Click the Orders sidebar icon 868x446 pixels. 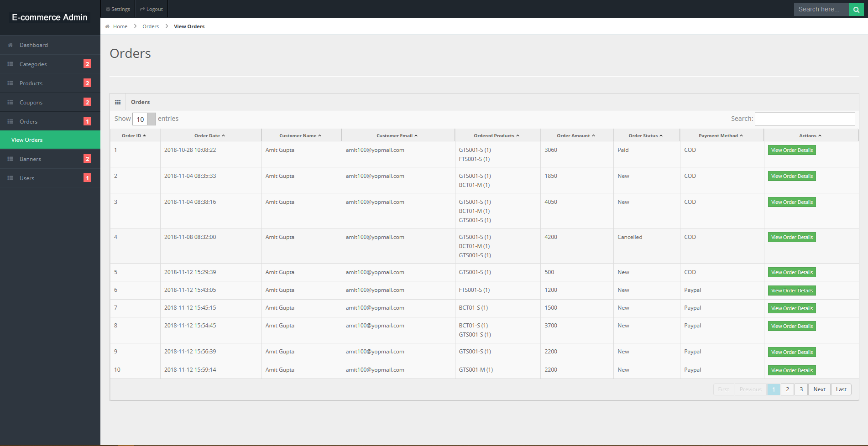pyautogui.click(x=10, y=121)
